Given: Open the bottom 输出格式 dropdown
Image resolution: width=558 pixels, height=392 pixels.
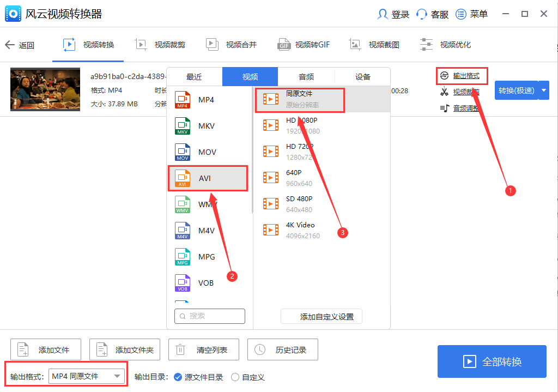Looking at the screenshot, I should [87, 375].
